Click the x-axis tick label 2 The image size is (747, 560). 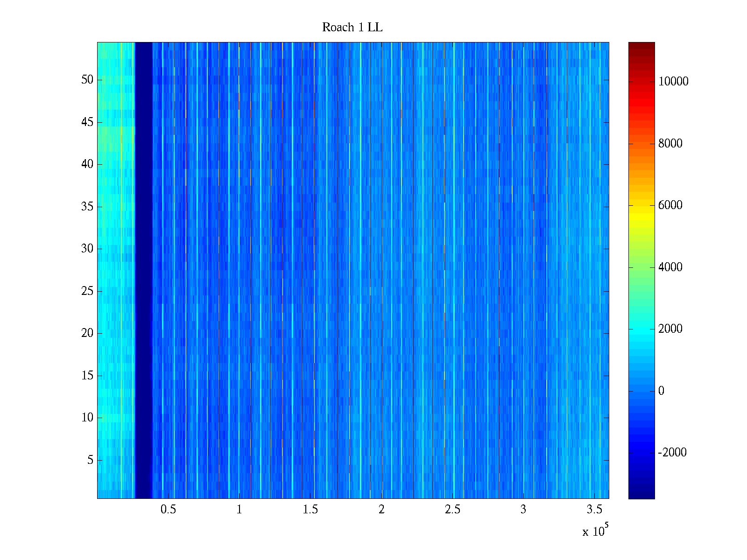(x=381, y=510)
